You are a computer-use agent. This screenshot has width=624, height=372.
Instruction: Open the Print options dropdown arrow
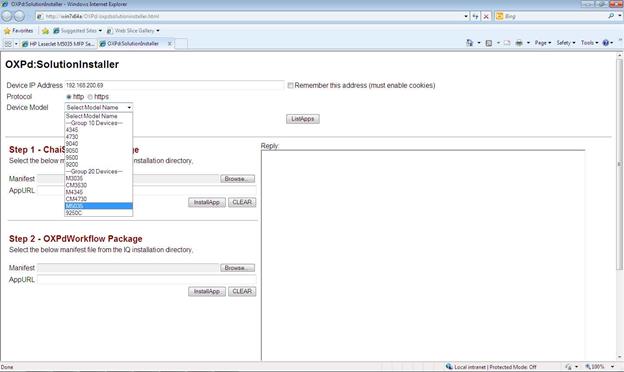click(x=528, y=43)
